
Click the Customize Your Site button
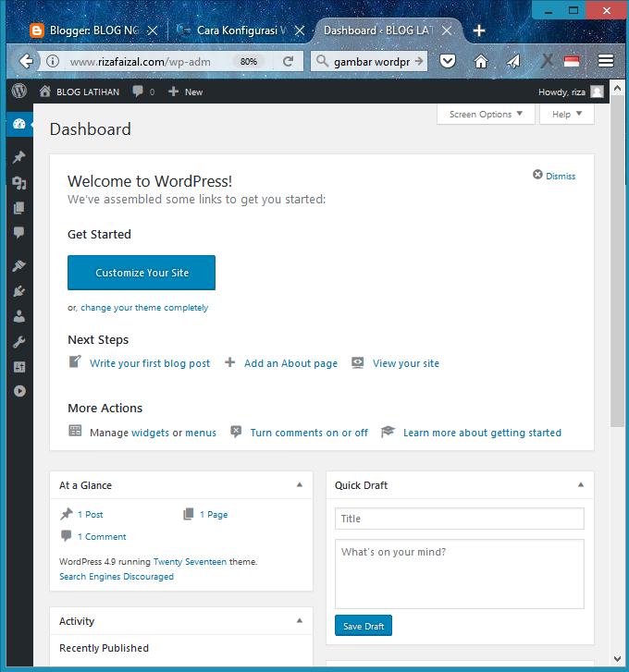(142, 273)
